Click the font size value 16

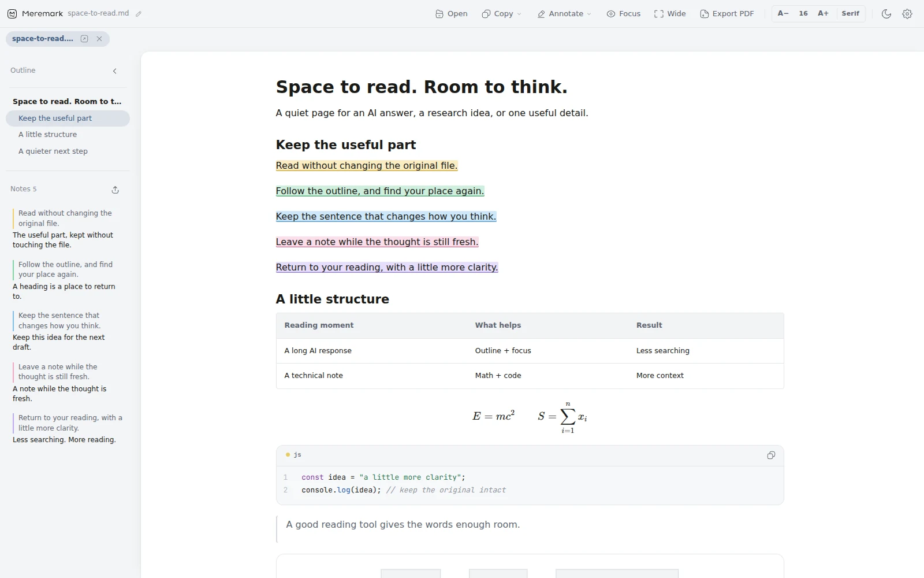click(803, 13)
